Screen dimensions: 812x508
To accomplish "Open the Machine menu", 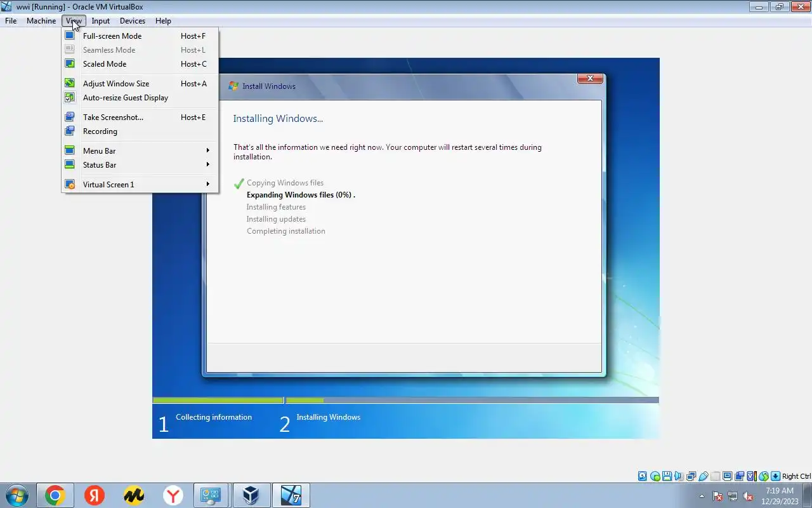I will (41, 21).
